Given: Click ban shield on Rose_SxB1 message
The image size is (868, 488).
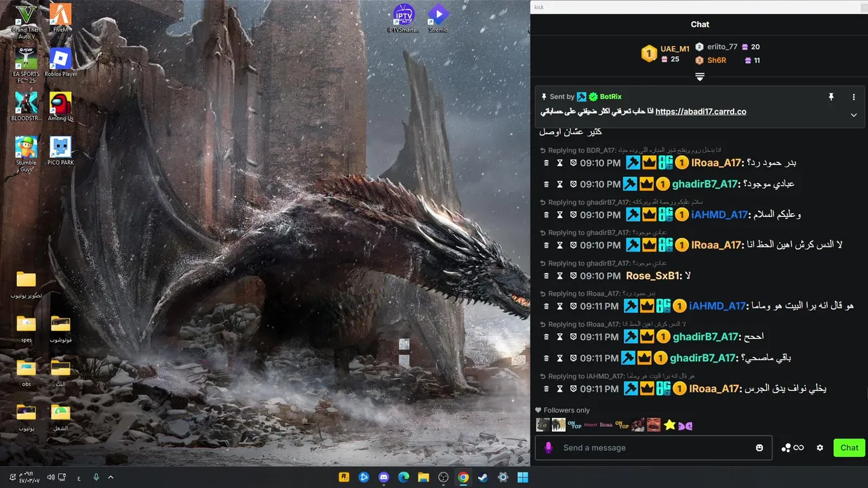Looking at the screenshot, I should point(573,276).
